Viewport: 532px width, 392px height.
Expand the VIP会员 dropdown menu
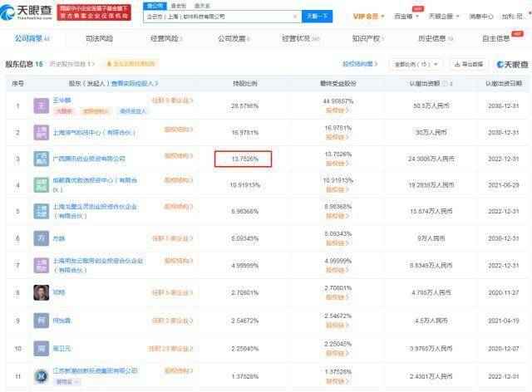(367, 16)
